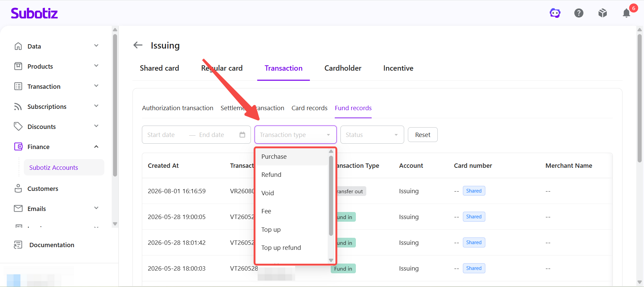The image size is (644, 287).
Task: Click the main page vertical scrollbar
Action: coord(640,98)
